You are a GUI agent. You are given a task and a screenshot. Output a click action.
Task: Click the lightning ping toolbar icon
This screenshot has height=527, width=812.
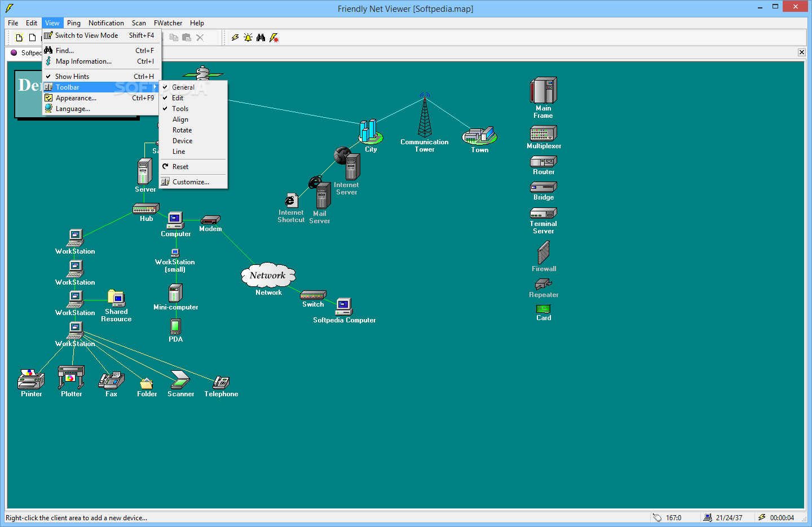(235, 38)
